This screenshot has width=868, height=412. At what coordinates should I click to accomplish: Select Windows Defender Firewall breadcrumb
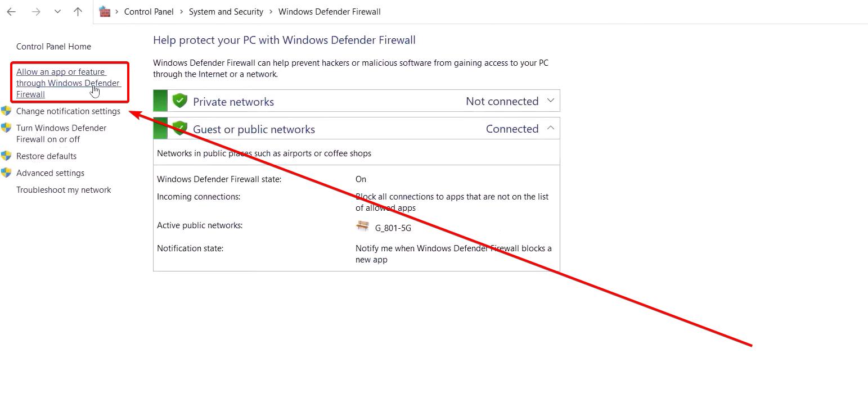[x=330, y=11]
